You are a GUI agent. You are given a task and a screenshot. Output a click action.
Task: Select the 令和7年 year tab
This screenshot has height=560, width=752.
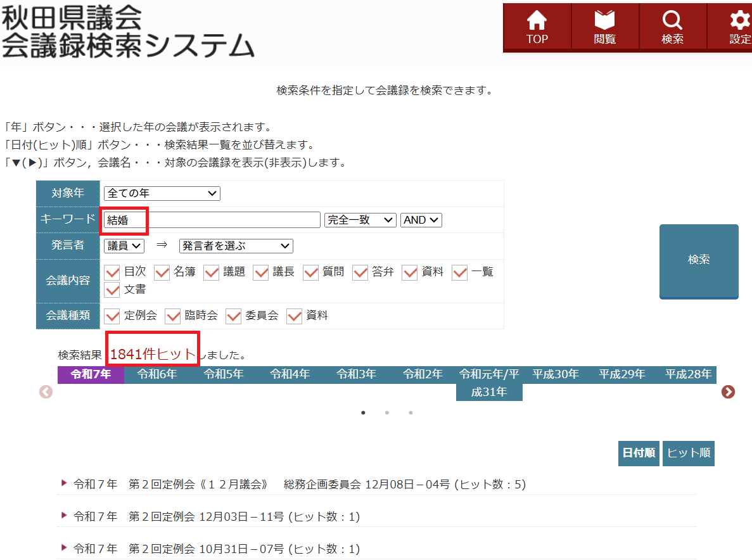pos(91,374)
